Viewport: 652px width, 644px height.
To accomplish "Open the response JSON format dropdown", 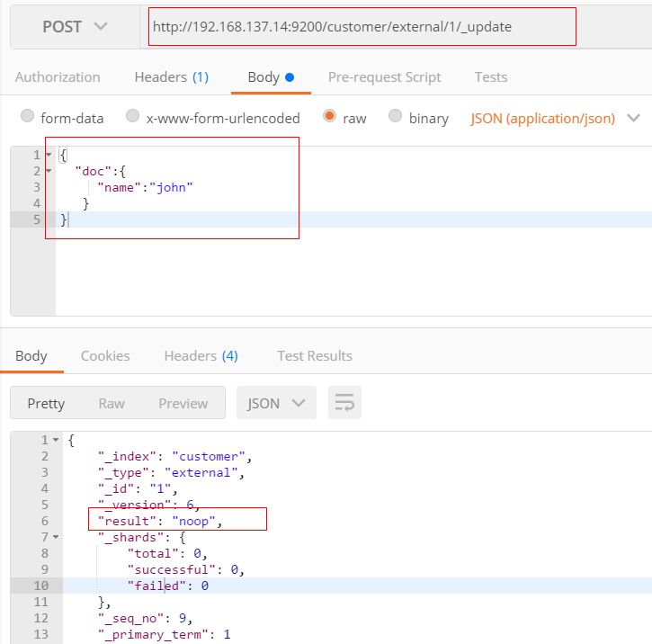I will 276,403.
